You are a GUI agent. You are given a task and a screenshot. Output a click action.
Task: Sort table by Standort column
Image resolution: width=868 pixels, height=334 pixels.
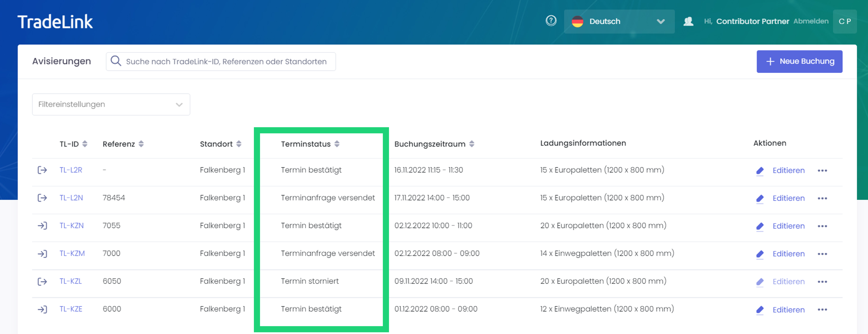click(239, 144)
